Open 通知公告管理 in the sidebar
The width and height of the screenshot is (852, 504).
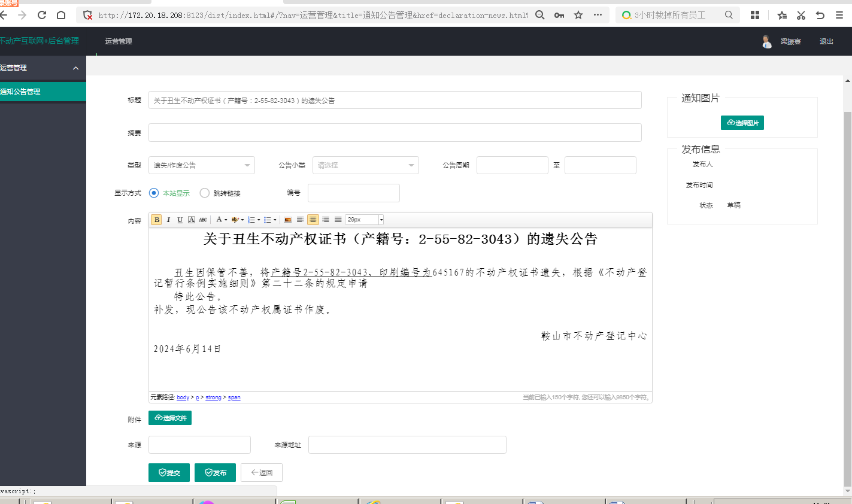tap(43, 92)
